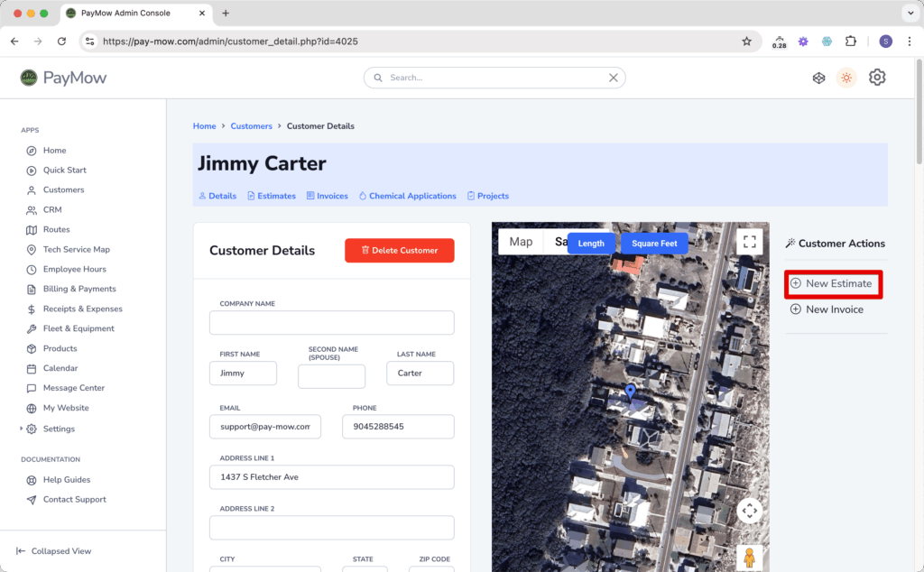Bookmark this page with the star
This screenshot has height=572, width=924.
coord(746,42)
